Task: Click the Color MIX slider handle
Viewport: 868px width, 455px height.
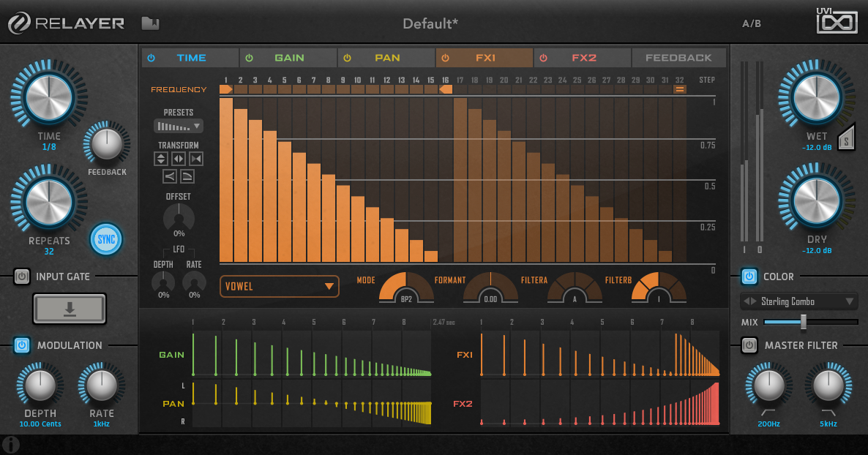Action: pyautogui.click(x=804, y=322)
